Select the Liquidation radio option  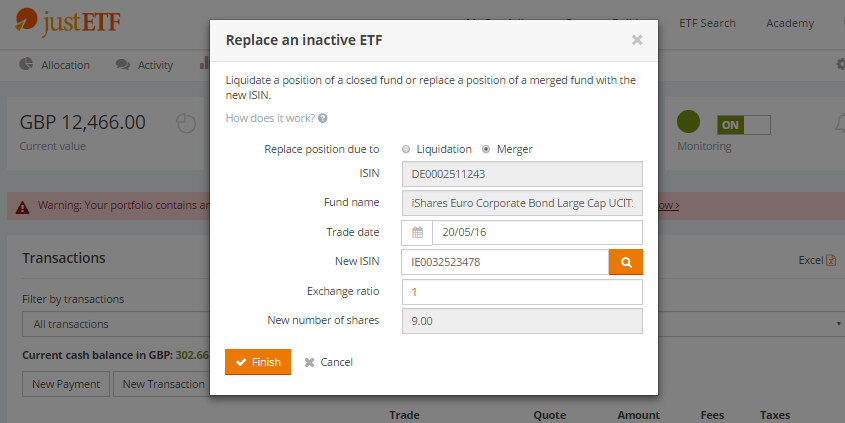click(x=406, y=149)
